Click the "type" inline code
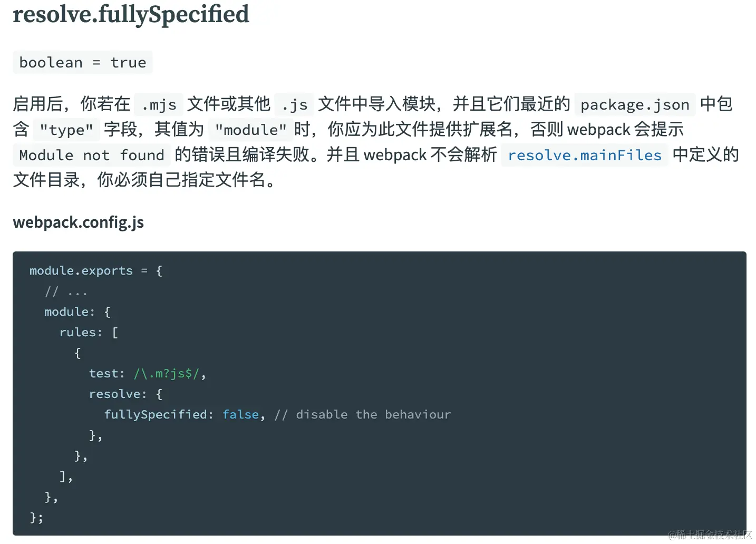Screen dimensions: 756x544 pyautogui.click(x=66, y=130)
